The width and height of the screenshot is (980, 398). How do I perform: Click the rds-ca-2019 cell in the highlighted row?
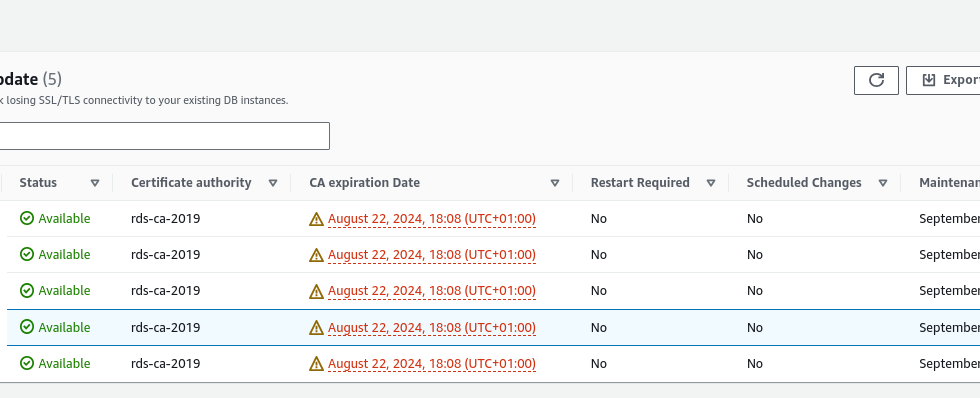(x=166, y=327)
